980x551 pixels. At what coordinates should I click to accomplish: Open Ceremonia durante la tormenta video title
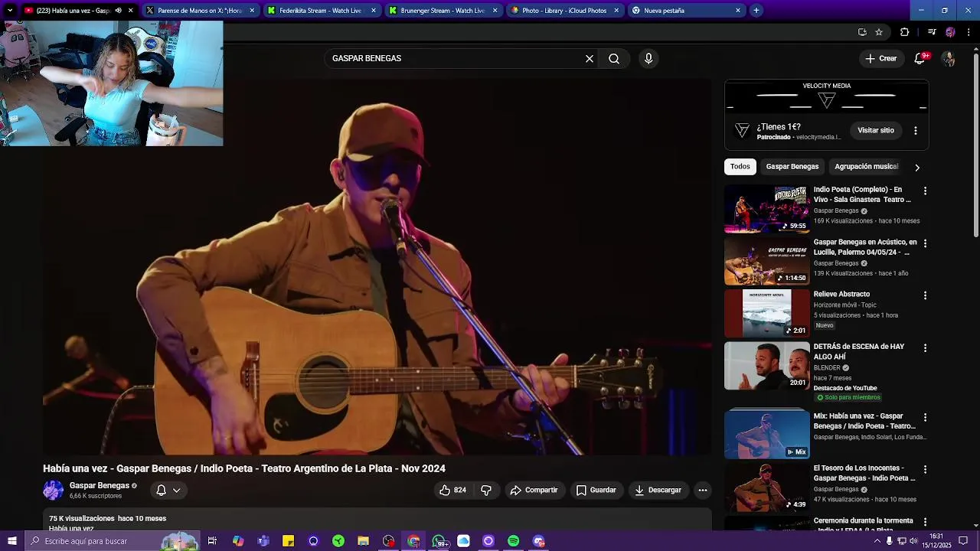(x=864, y=524)
